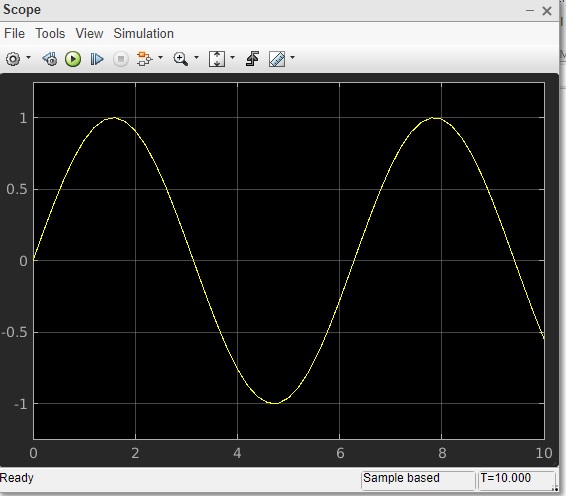This screenshot has width=566, height=496.
Task: Open the Tools menu
Action: 50,34
